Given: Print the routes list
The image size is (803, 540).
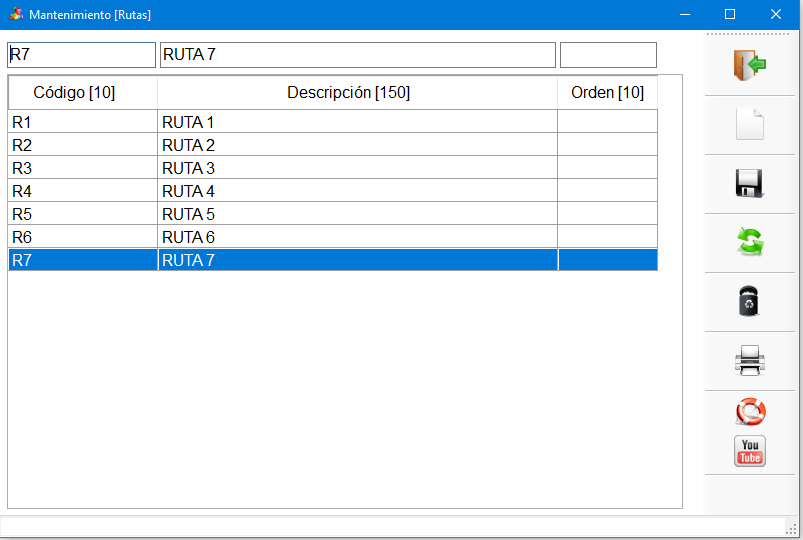Looking at the screenshot, I should click(750, 360).
